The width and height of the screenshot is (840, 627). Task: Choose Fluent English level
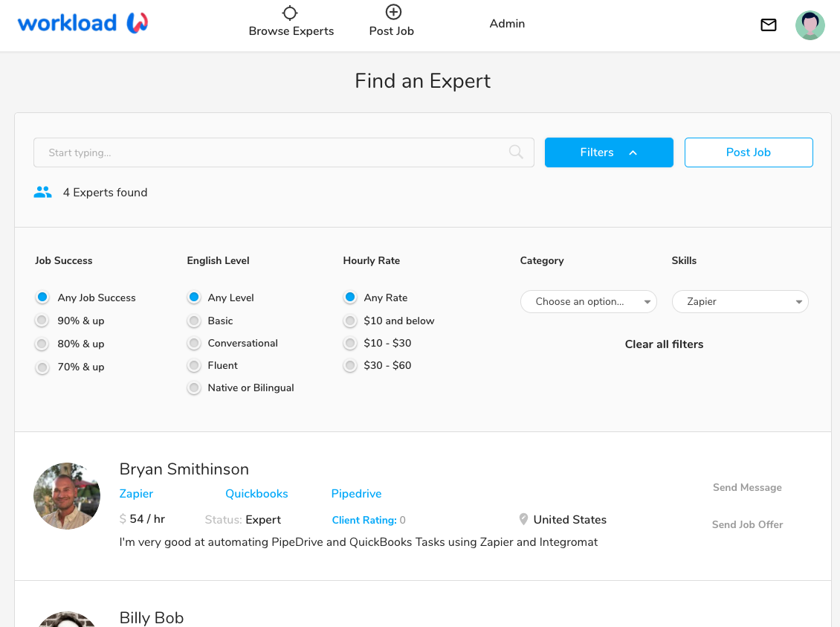click(x=194, y=365)
